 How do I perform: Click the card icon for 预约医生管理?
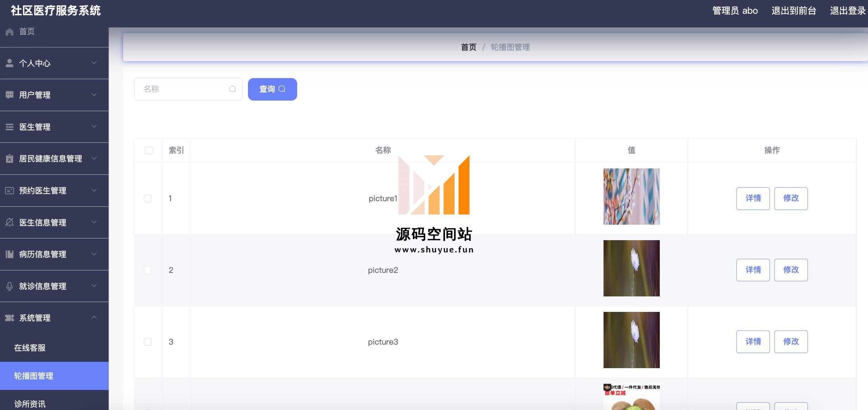[9, 191]
